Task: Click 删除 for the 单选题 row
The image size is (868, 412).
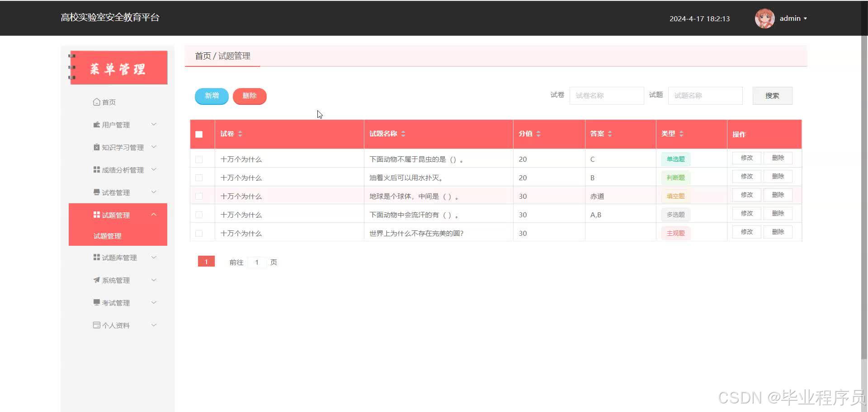Action: pyautogui.click(x=778, y=158)
